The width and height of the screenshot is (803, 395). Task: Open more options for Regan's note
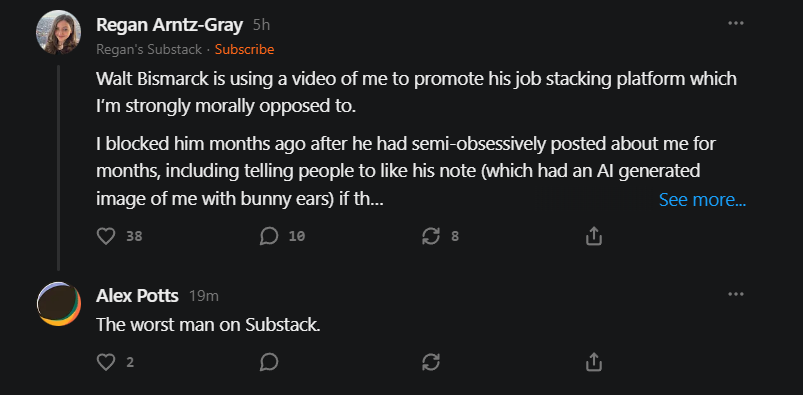(736, 23)
